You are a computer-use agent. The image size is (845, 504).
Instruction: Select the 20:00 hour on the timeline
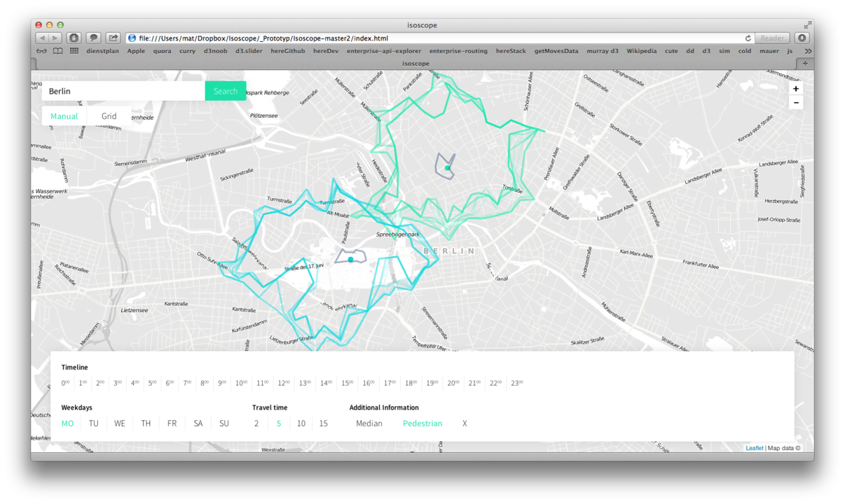pos(453,383)
